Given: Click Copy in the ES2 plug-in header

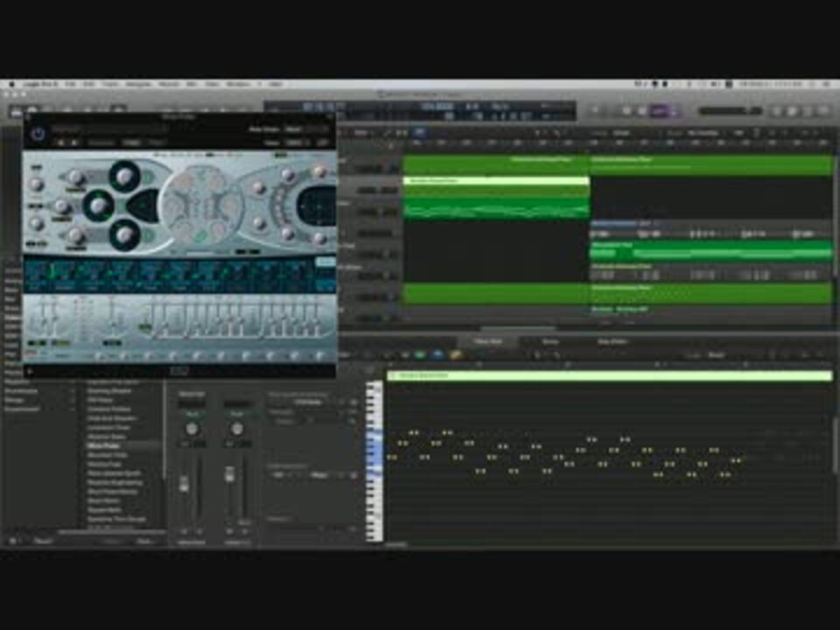Looking at the screenshot, I should (131, 143).
